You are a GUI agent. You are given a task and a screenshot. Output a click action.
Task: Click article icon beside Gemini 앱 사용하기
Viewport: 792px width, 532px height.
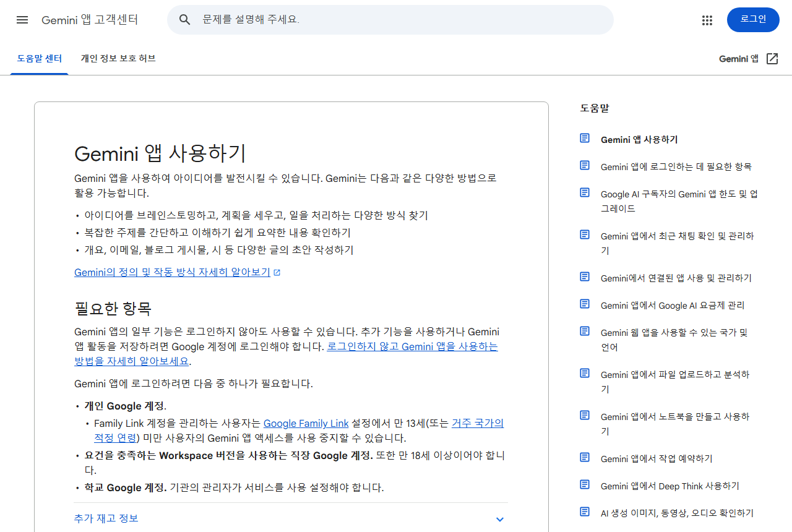point(585,138)
